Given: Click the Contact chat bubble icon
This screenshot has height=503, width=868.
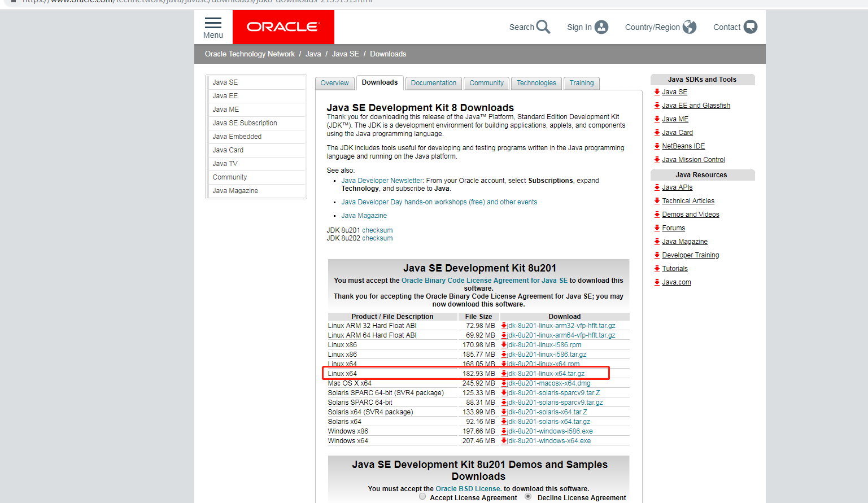Looking at the screenshot, I should [x=751, y=27].
